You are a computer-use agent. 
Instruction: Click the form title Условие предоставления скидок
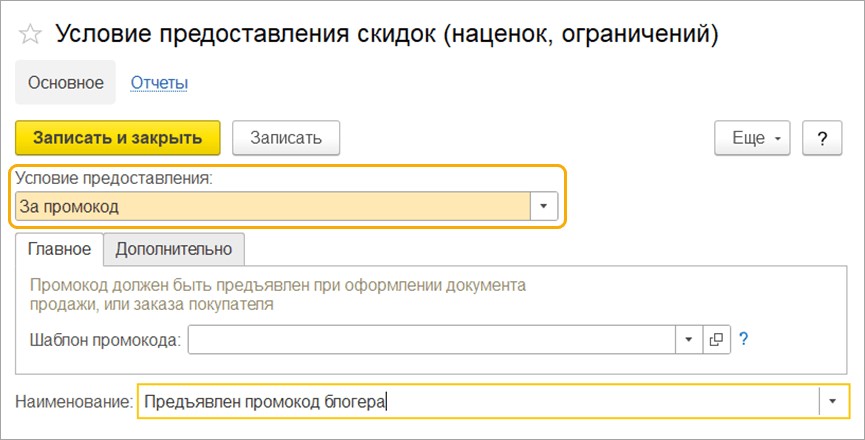pos(386,34)
